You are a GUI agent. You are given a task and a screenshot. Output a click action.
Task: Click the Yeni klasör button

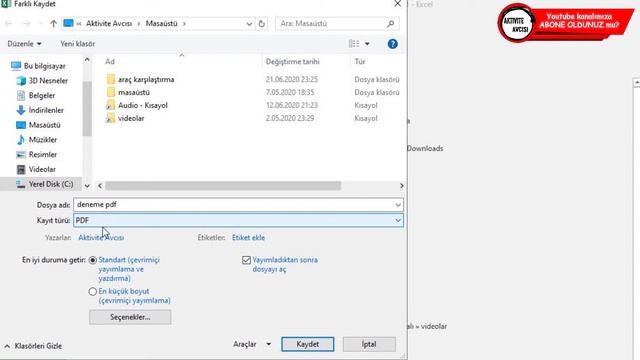(x=78, y=44)
